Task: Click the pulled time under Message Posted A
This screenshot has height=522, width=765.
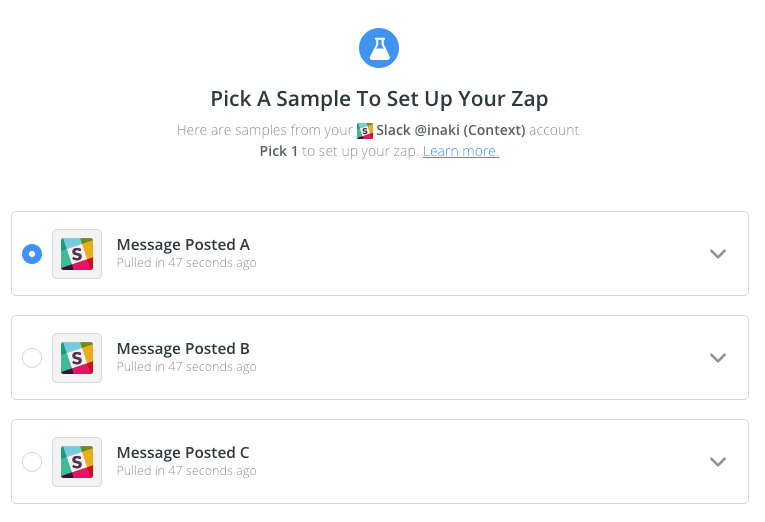Action: (186, 263)
